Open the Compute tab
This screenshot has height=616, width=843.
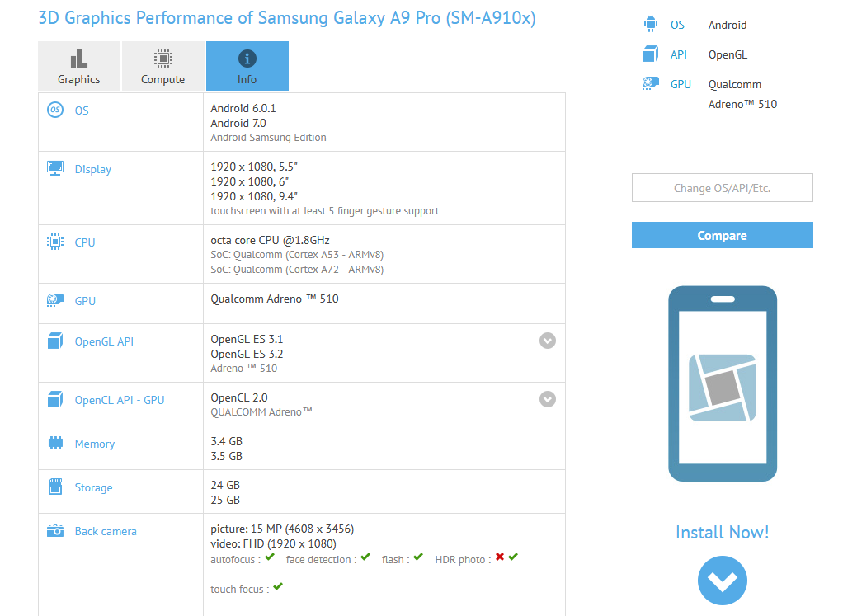point(162,66)
